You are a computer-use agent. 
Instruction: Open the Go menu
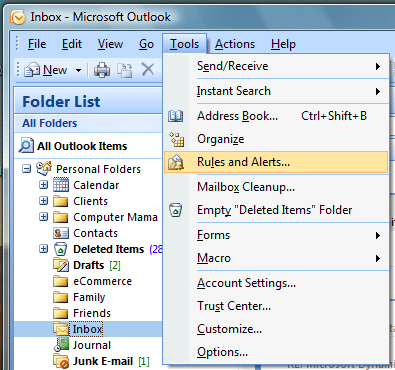[146, 44]
